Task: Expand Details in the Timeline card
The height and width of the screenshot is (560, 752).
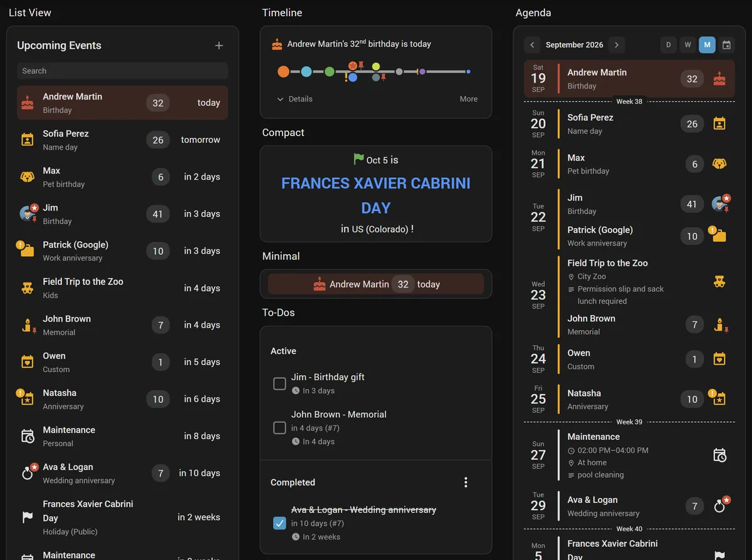Action: tap(295, 99)
